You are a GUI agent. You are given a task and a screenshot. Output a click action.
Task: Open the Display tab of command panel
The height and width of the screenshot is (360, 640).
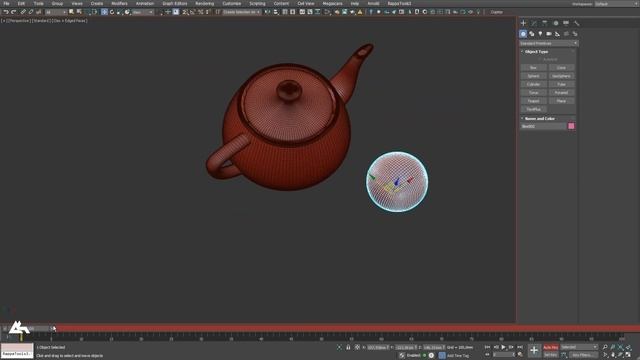[x=566, y=23]
